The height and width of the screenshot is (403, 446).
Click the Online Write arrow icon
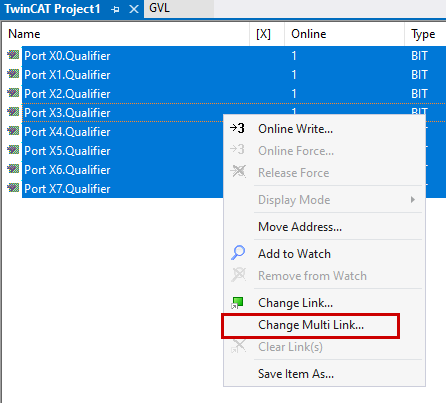(x=237, y=128)
